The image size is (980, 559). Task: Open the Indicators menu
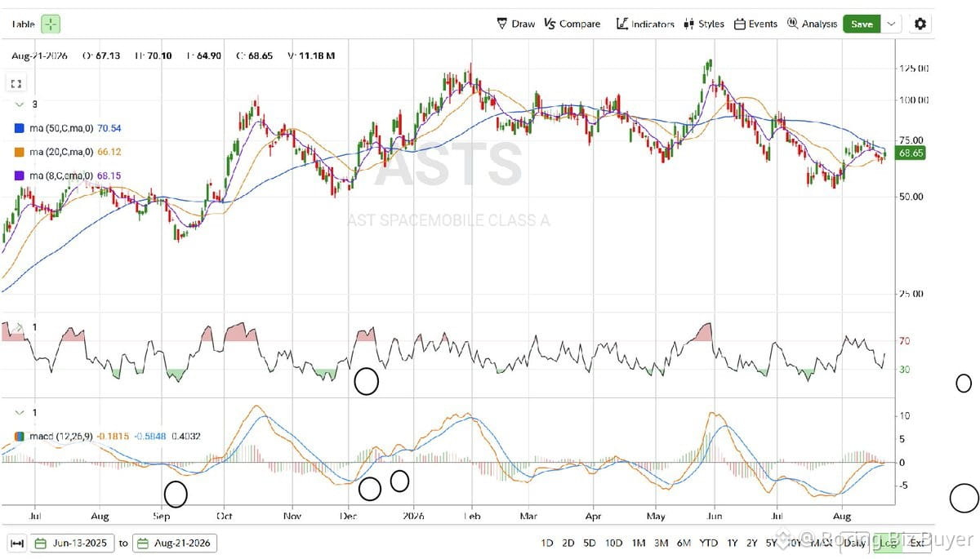click(645, 24)
